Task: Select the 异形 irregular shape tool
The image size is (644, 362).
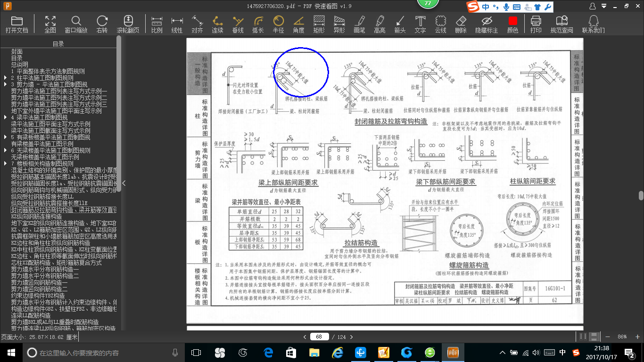Action: point(339,24)
